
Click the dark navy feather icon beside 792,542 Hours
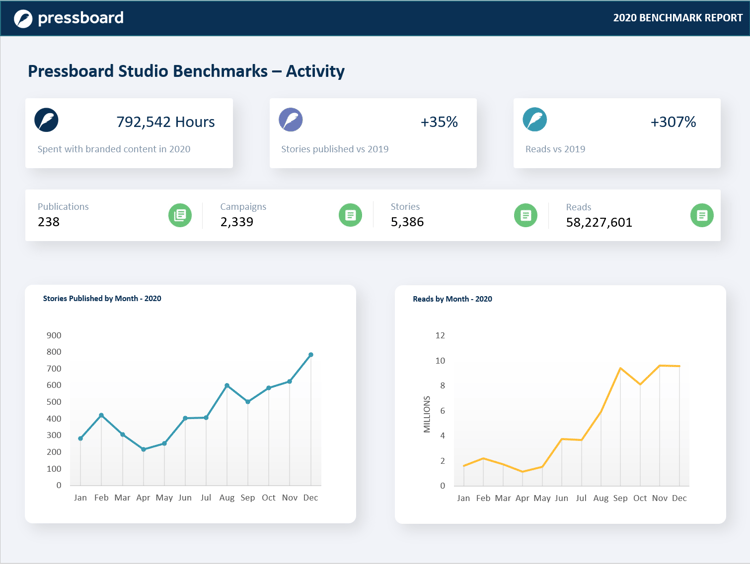(x=46, y=120)
